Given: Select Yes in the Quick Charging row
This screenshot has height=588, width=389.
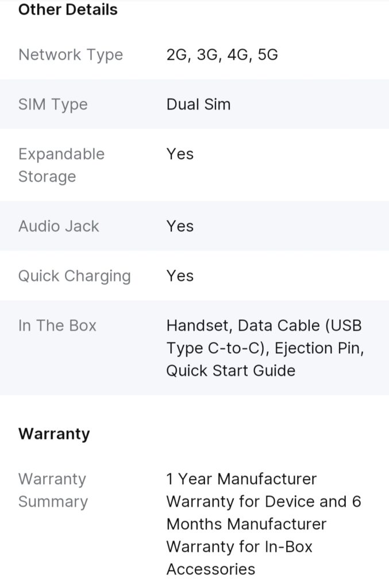Looking at the screenshot, I should coord(180,276).
